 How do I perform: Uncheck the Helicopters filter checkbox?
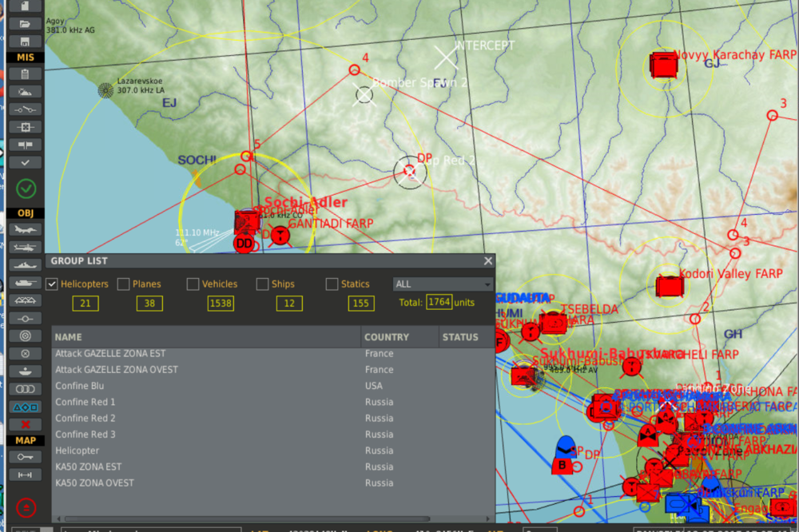(52, 284)
